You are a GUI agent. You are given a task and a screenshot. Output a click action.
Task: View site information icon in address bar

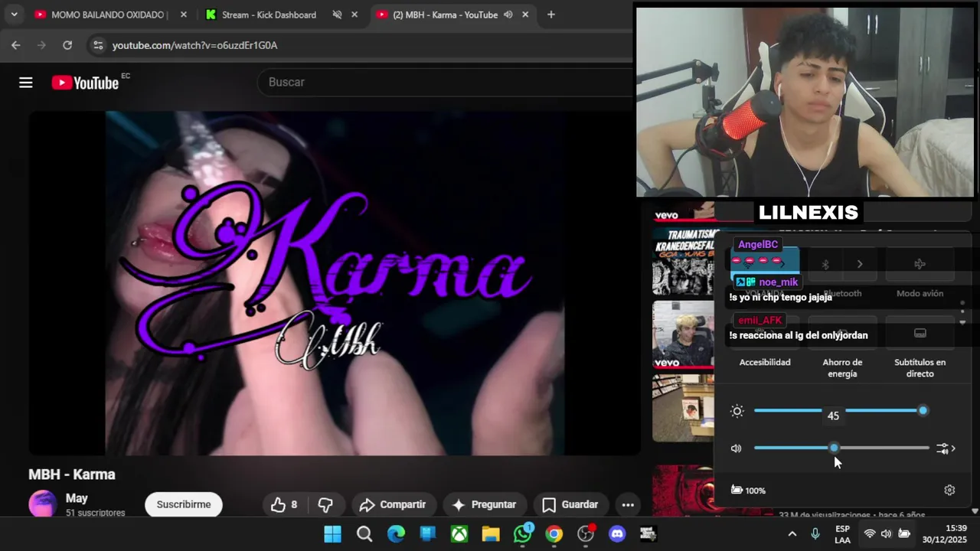[97, 45]
